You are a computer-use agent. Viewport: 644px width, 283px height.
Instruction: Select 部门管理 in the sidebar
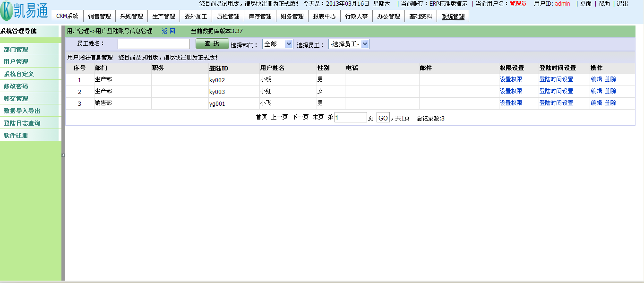(x=16, y=50)
